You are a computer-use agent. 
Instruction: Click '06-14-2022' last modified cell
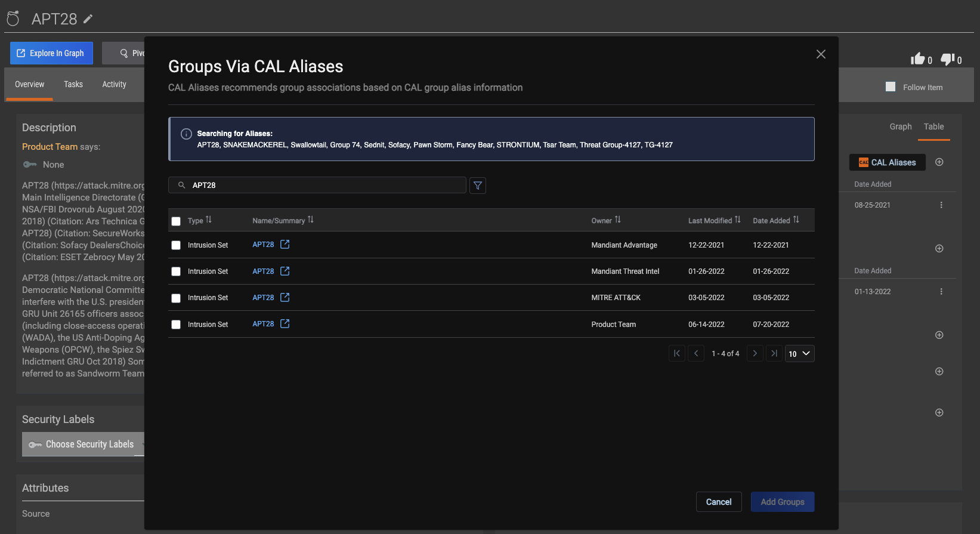[x=706, y=325]
